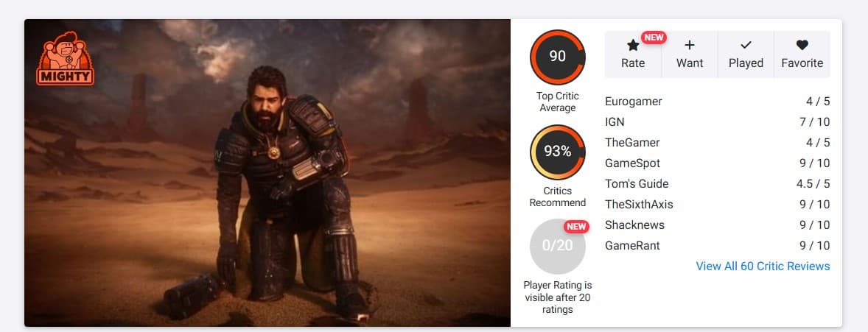Click the Rate star icon
Screen dimensions: 868x332
(633, 46)
